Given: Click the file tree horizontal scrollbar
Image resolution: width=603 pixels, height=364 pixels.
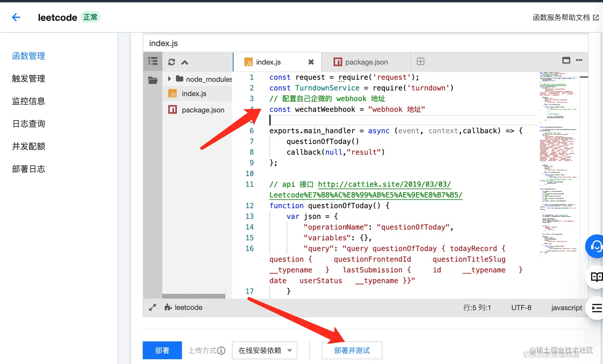Looking at the screenshot, I should (194, 296).
